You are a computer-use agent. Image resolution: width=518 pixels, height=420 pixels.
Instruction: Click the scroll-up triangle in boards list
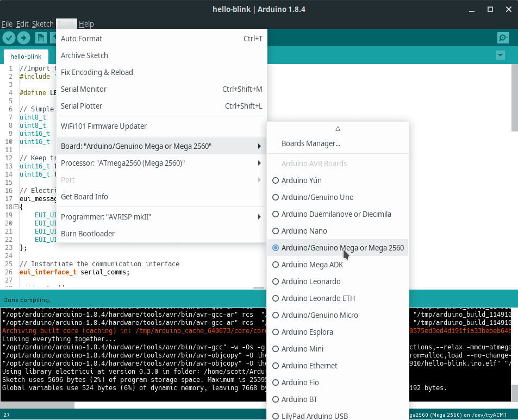tap(338, 129)
